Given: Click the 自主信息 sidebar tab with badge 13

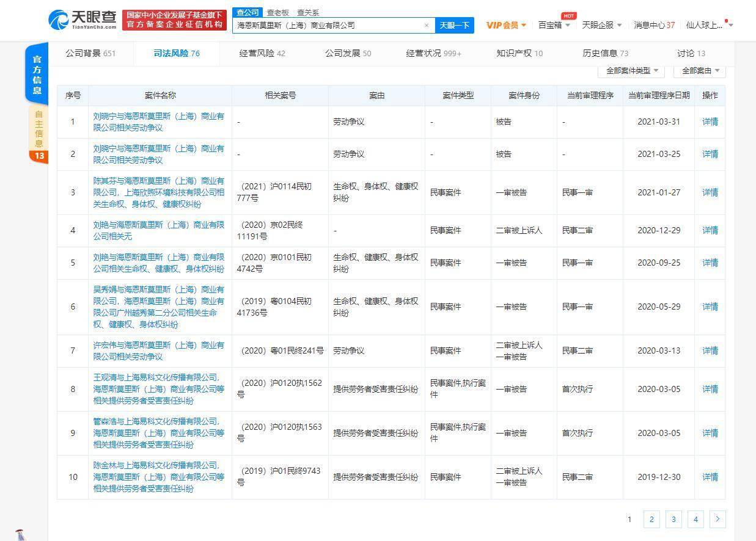Looking at the screenshot, I should tap(39, 134).
